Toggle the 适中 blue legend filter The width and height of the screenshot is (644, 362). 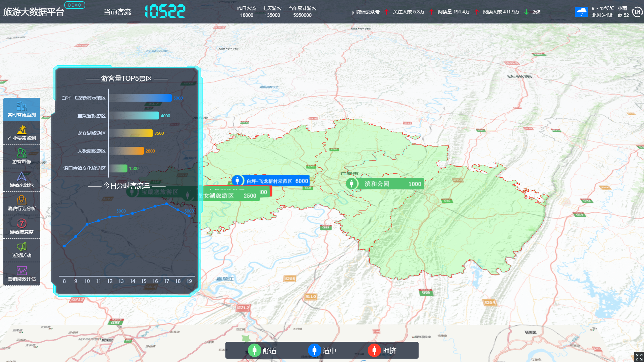tap(314, 351)
